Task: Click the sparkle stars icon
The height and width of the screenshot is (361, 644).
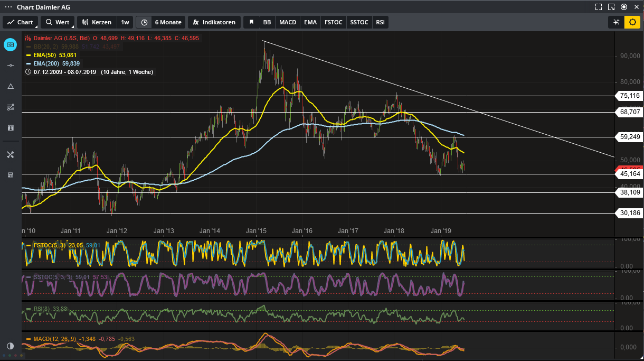Action: 615,22
